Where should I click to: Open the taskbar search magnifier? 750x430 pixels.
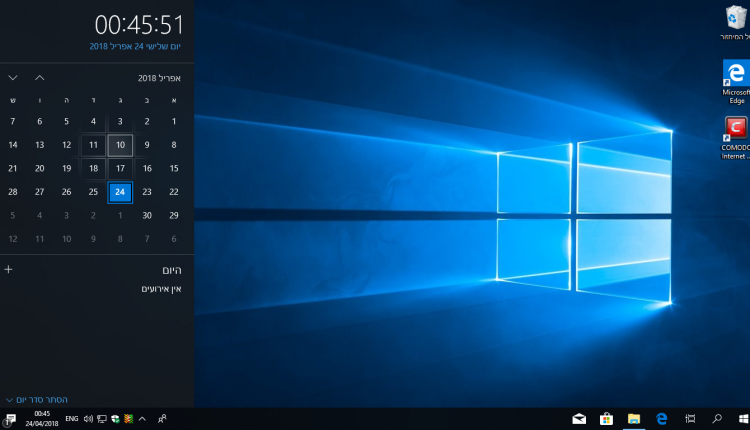click(x=717, y=419)
